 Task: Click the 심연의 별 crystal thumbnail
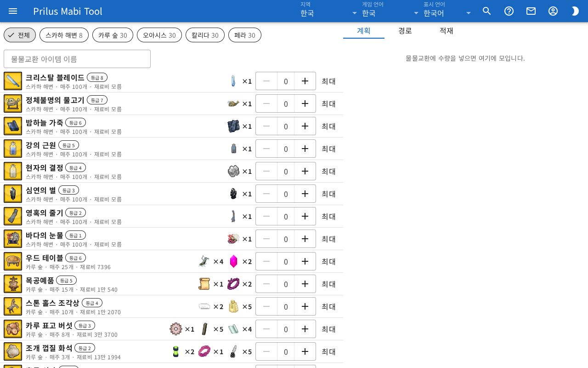click(13, 194)
